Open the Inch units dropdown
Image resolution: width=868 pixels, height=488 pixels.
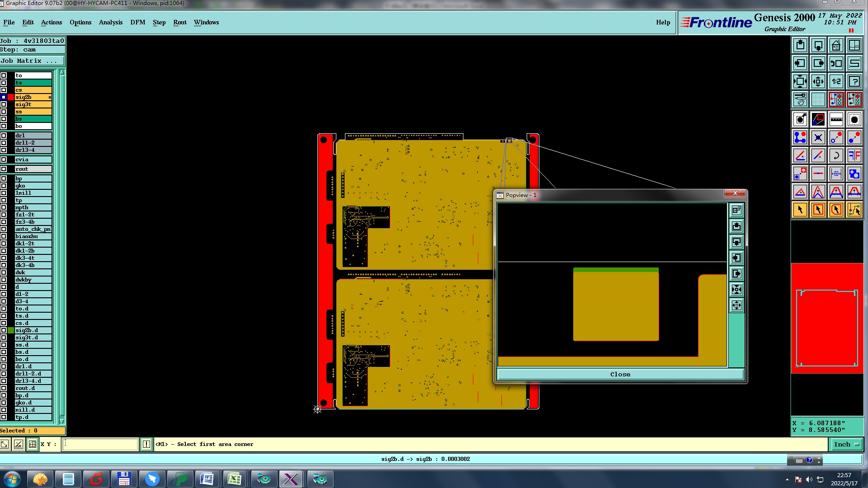(846, 445)
